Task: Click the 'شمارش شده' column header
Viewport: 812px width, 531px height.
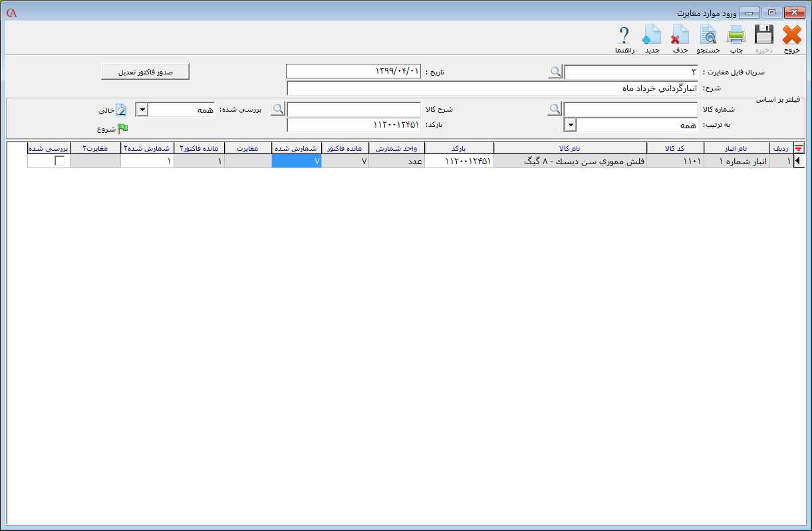Action: click(x=297, y=148)
